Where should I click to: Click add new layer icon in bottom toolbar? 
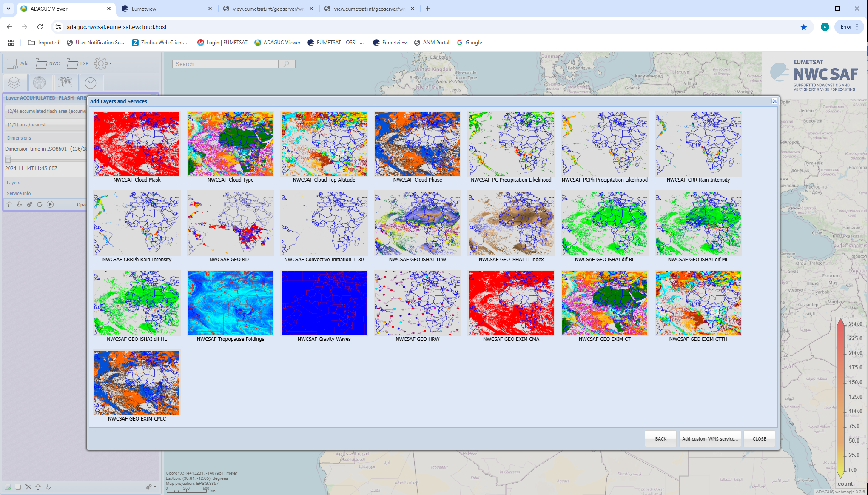(8, 487)
